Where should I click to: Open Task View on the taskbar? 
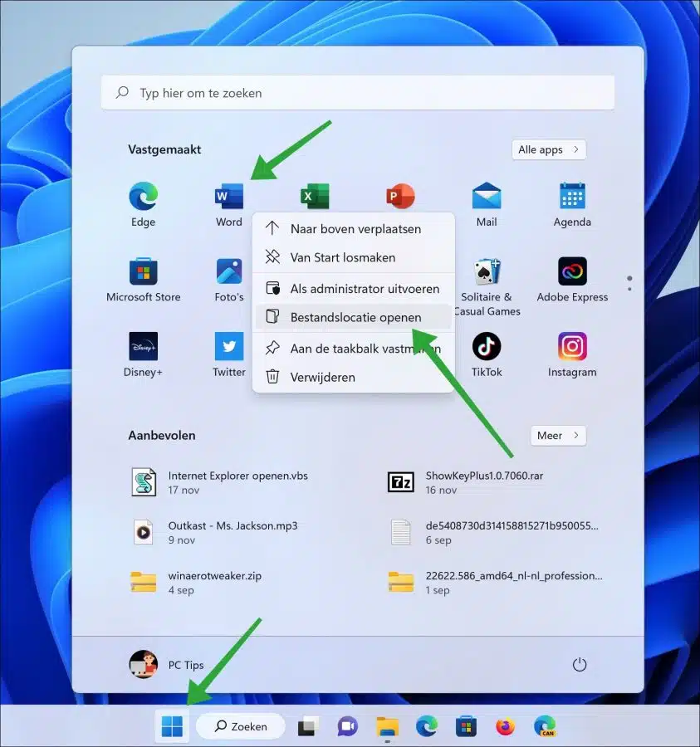[x=307, y=726]
